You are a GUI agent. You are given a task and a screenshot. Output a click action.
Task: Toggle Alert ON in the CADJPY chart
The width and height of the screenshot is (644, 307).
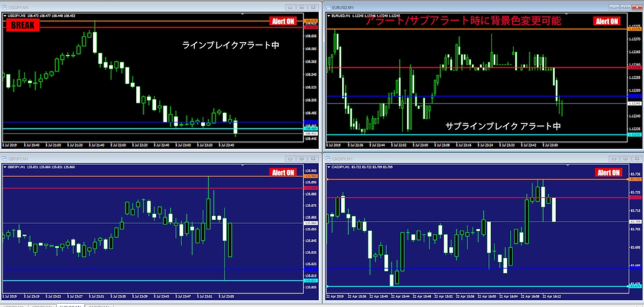[x=608, y=172]
